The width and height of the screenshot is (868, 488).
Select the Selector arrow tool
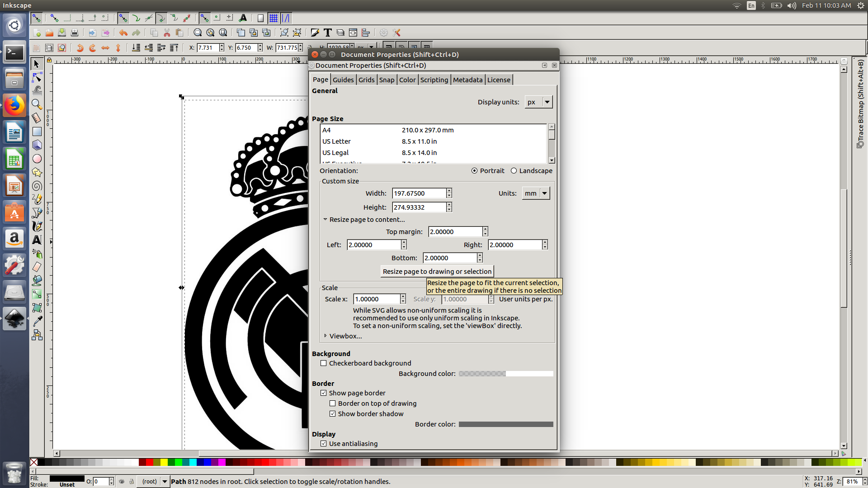[37, 64]
